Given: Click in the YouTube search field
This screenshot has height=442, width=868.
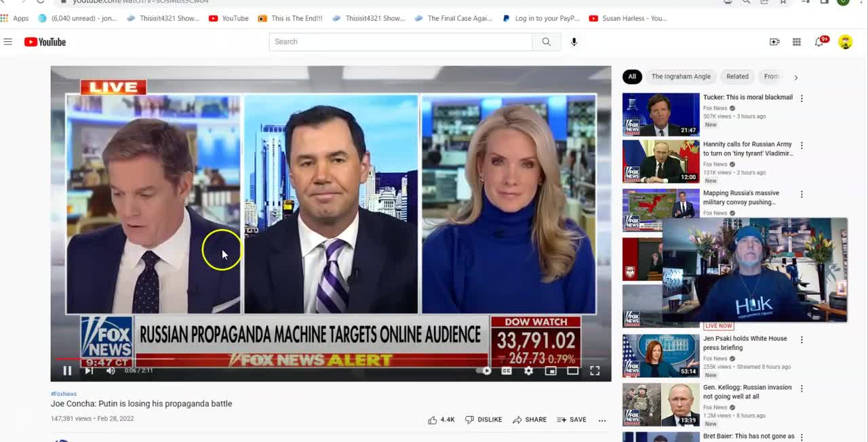Looking at the screenshot, I should tap(400, 42).
